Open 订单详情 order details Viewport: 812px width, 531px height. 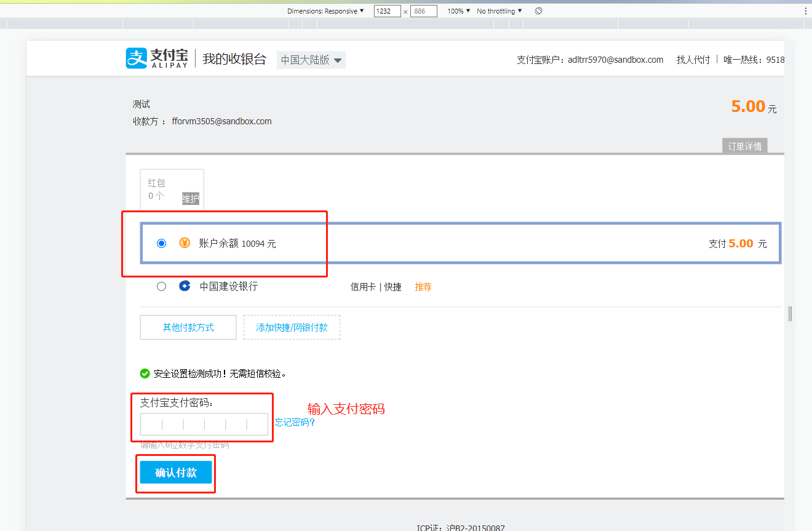(x=744, y=146)
